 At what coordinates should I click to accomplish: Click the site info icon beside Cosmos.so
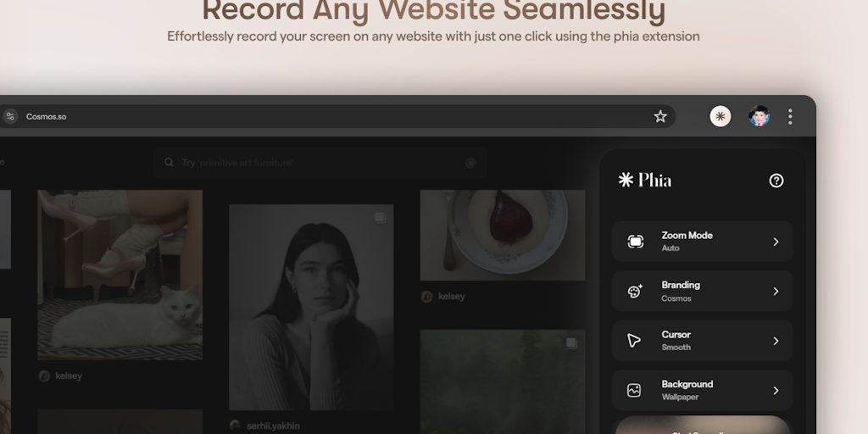(10, 116)
